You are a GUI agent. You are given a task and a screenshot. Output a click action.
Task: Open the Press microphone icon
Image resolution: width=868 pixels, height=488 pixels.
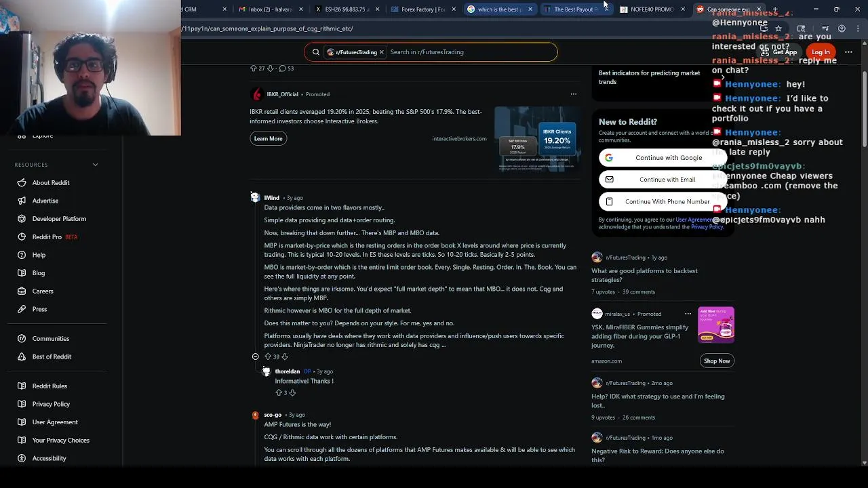pyautogui.click(x=22, y=309)
